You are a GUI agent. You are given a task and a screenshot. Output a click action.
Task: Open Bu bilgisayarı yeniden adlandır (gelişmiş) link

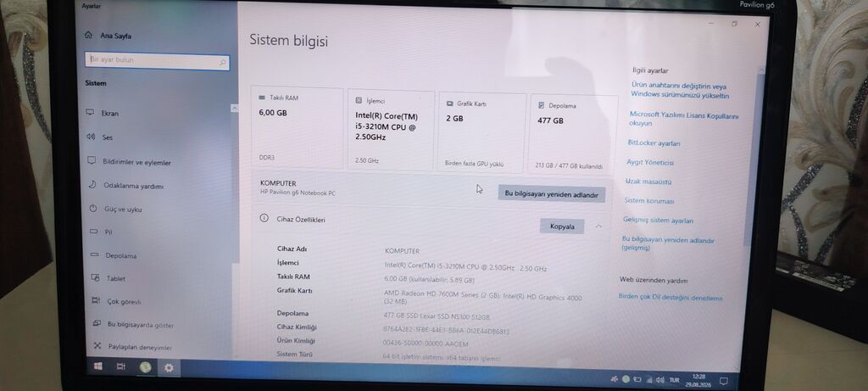pos(668,243)
